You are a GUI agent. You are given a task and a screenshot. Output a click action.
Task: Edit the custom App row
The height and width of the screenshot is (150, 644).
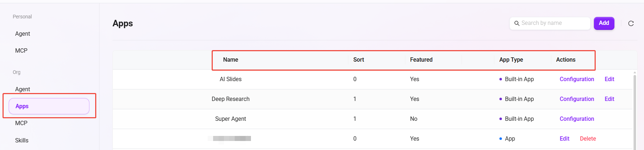pyautogui.click(x=564, y=138)
